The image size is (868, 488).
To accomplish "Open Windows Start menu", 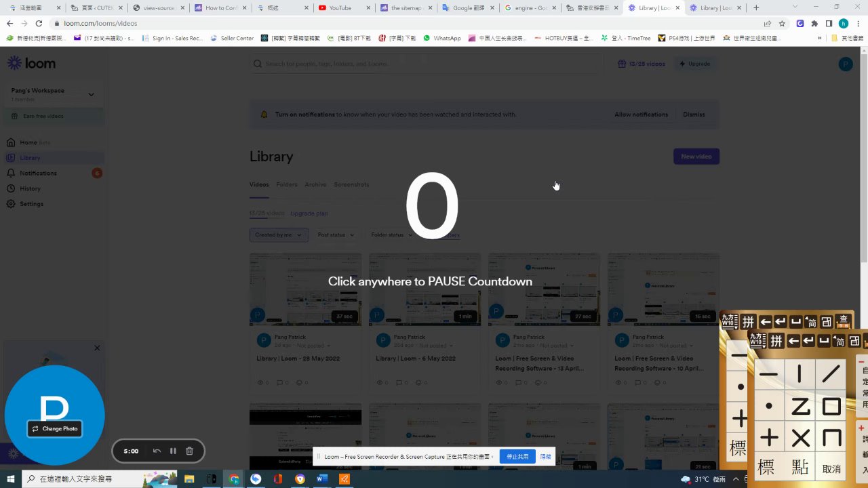I will point(10,479).
